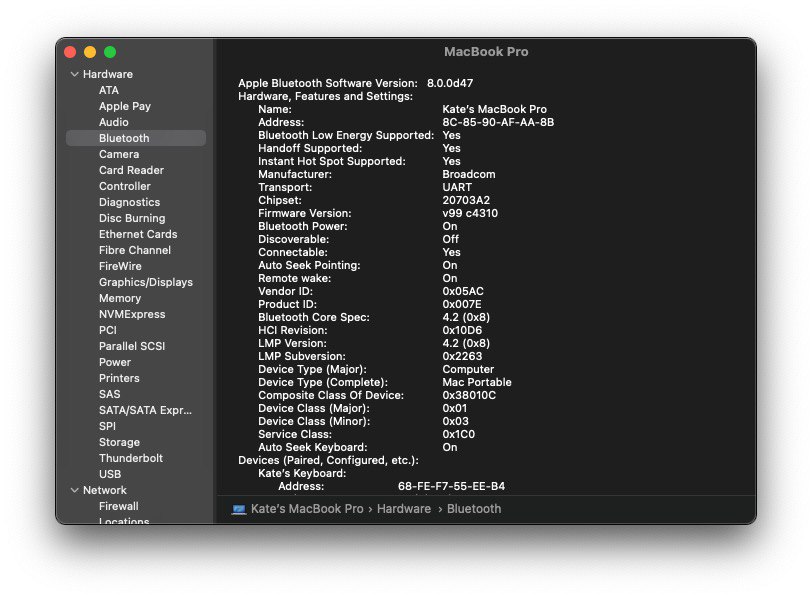Open Storage hardware info

point(119,443)
